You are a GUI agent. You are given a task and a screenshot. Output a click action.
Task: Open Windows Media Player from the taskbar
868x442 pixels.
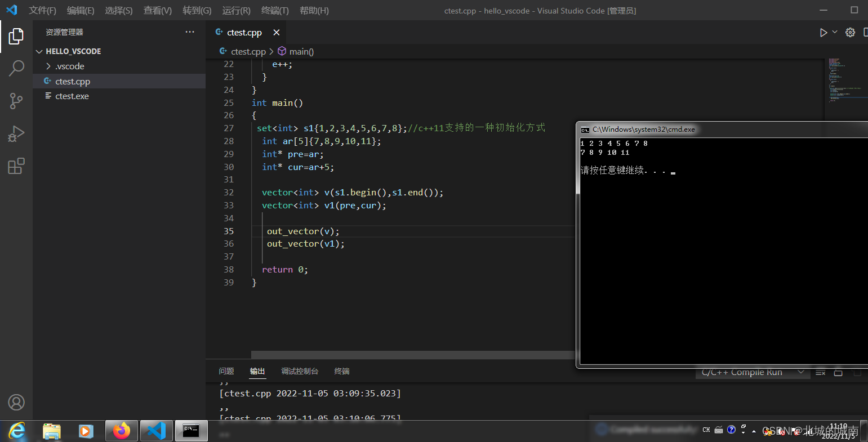[x=86, y=431]
